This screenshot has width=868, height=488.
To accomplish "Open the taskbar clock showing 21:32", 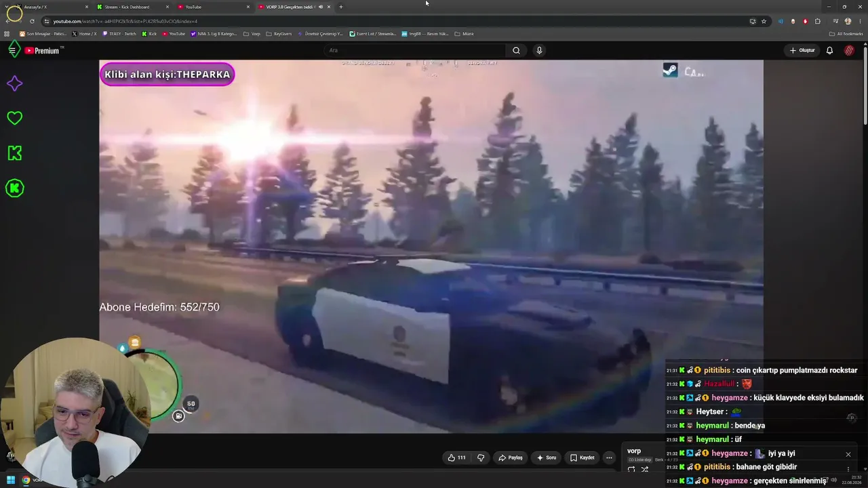I will click(x=851, y=480).
